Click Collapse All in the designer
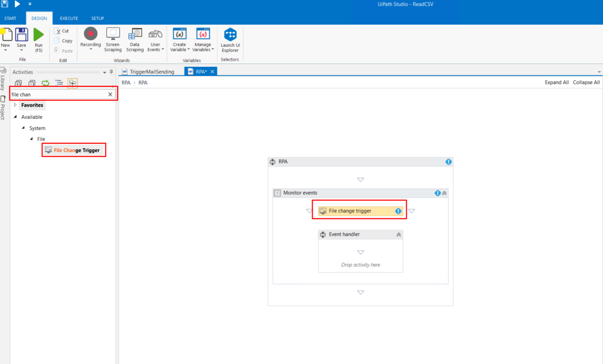This screenshot has width=603, height=364. (x=586, y=82)
